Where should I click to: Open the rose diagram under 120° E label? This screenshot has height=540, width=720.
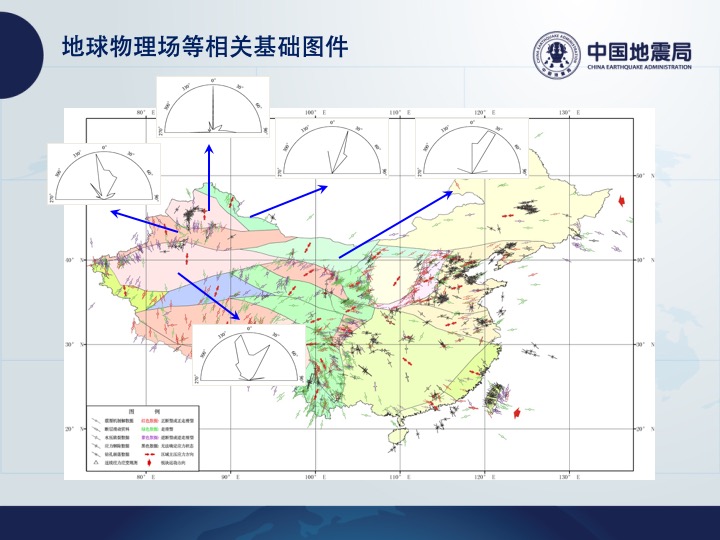pyautogui.click(x=472, y=148)
